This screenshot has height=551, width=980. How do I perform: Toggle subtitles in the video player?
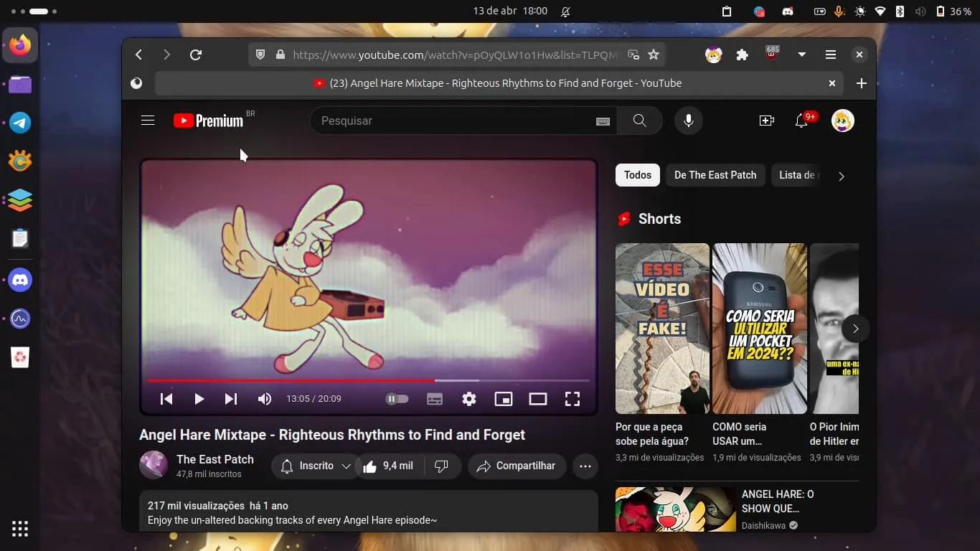tap(435, 399)
